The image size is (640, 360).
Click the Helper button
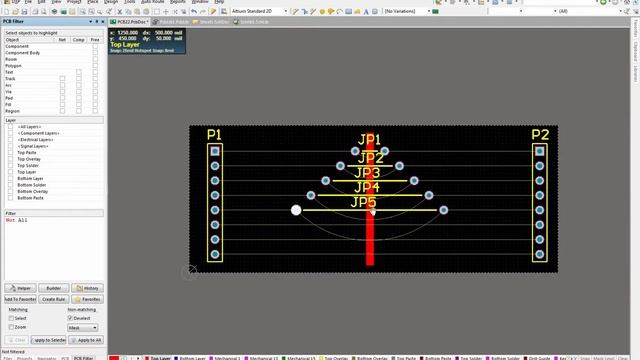click(x=20, y=288)
